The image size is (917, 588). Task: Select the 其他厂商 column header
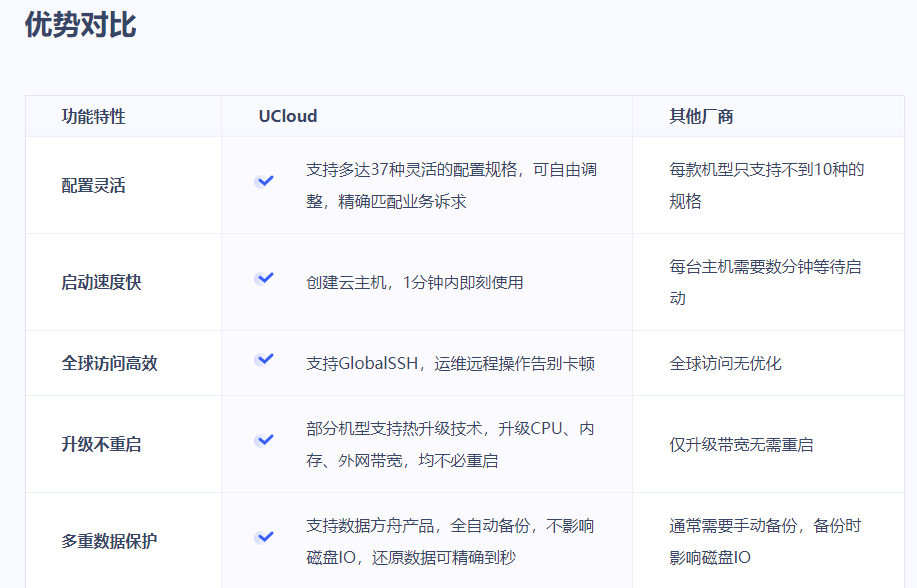(x=701, y=116)
